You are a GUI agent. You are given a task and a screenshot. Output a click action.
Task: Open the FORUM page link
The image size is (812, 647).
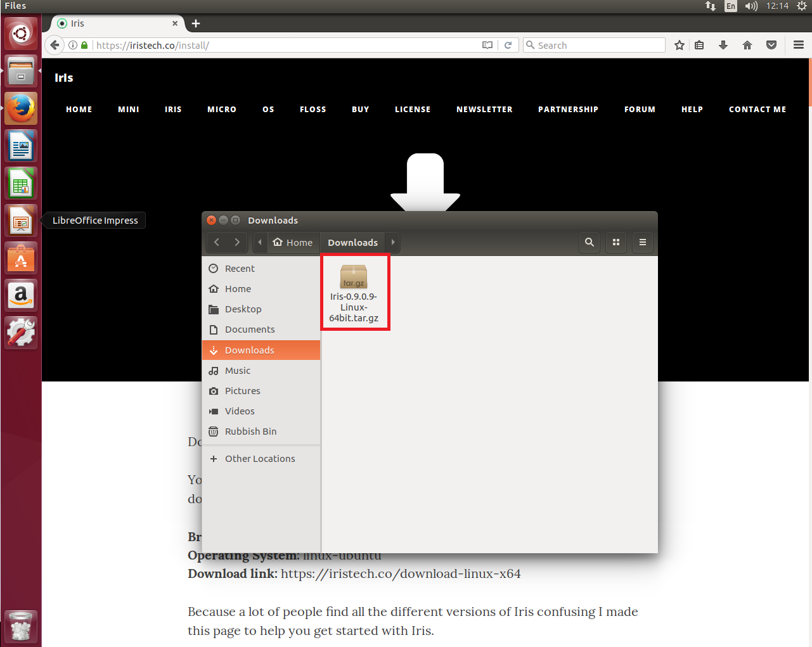(640, 110)
